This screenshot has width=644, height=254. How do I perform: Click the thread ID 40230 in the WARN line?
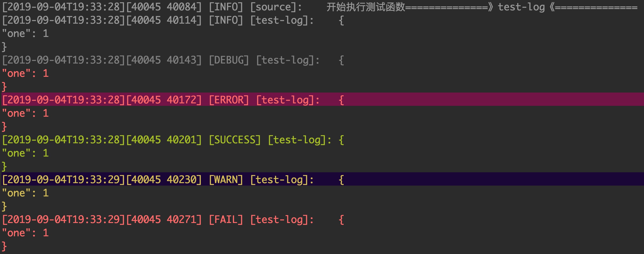coord(184,180)
